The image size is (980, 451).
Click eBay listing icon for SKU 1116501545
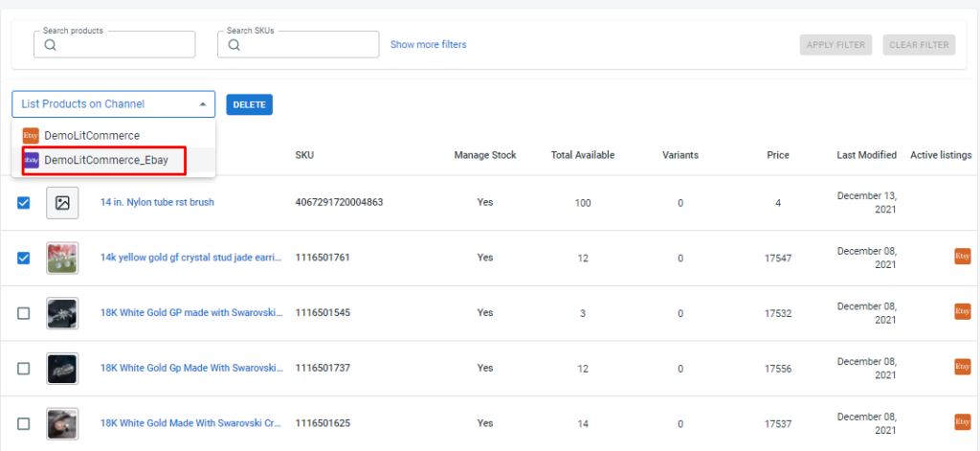click(x=962, y=312)
